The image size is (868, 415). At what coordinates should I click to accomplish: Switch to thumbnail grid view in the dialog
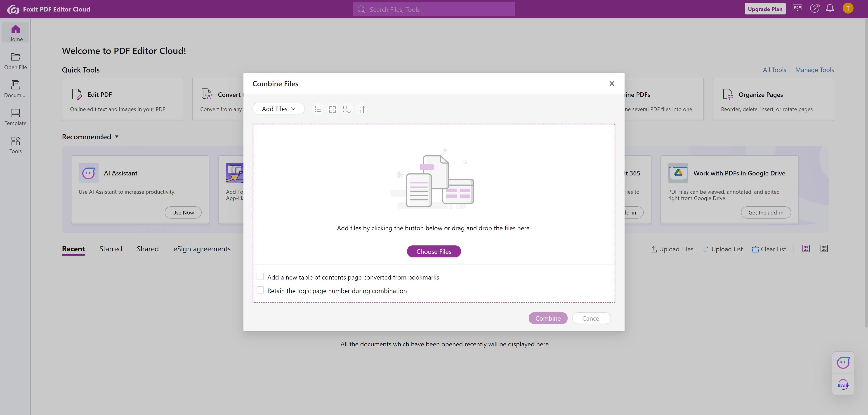pyautogui.click(x=332, y=109)
